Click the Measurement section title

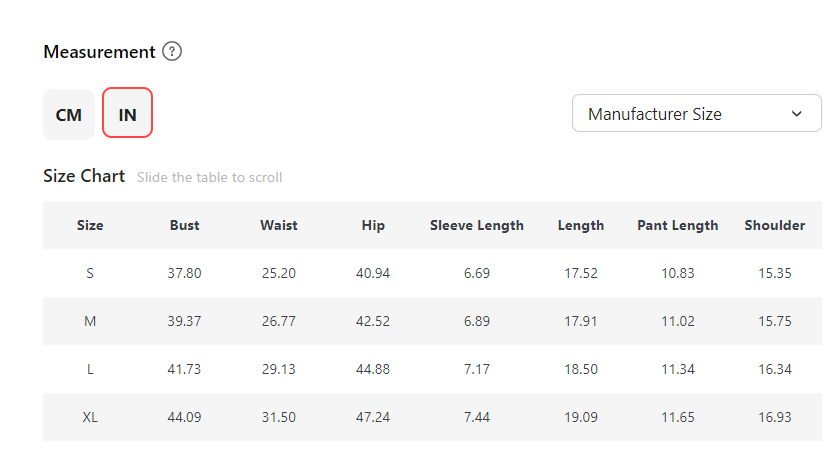[99, 52]
